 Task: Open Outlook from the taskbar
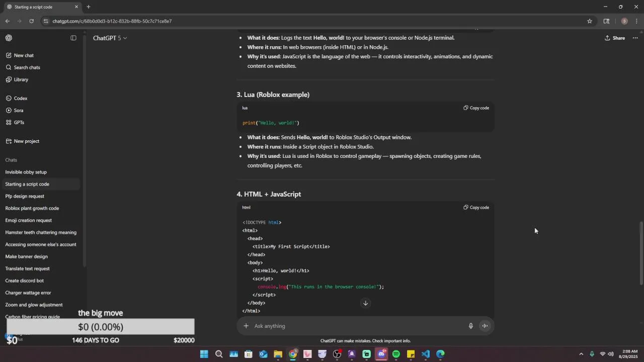[x=263, y=354]
